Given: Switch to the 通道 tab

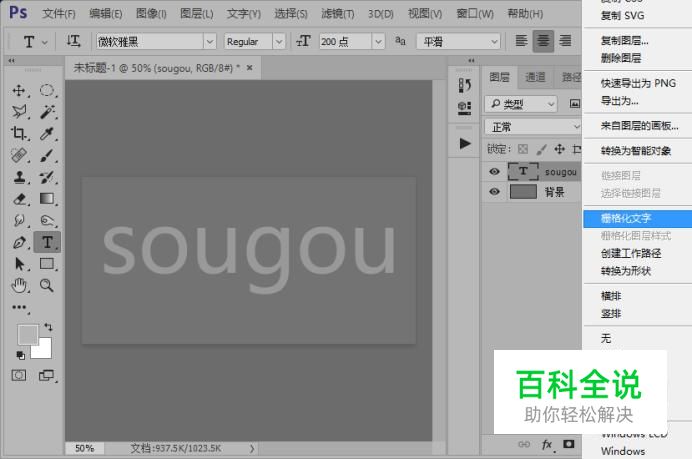Looking at the screenshot, I should (x=535, y=77).
